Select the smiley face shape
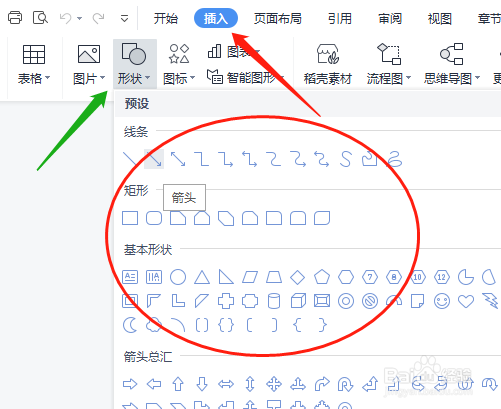Screen dimensions: 501x409 442,301
